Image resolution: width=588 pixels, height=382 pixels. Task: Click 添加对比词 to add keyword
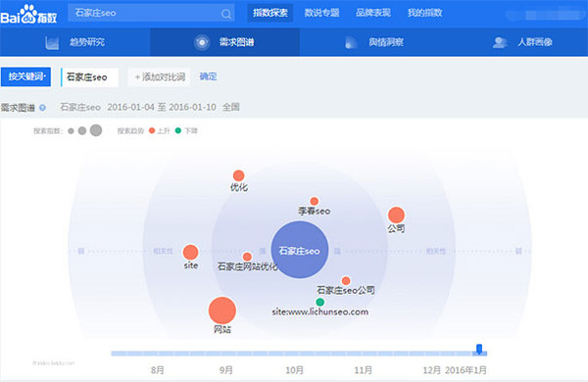coord(160,77)
